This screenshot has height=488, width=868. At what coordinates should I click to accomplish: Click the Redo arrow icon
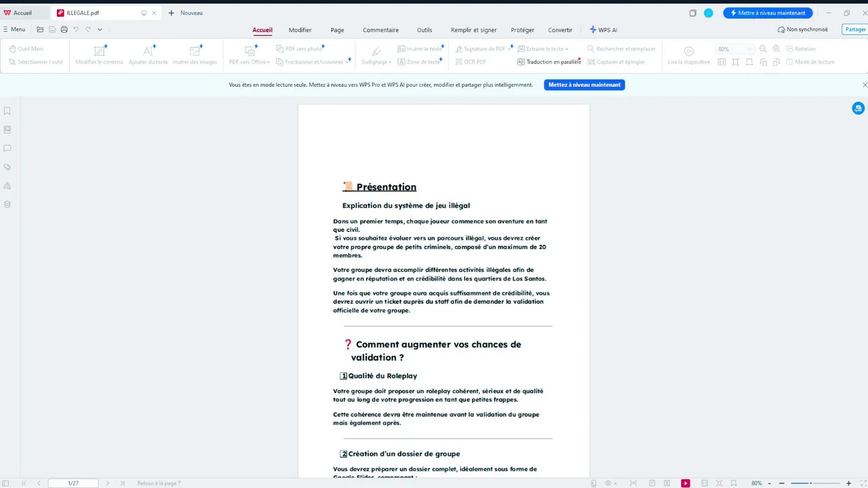(87, 29)
